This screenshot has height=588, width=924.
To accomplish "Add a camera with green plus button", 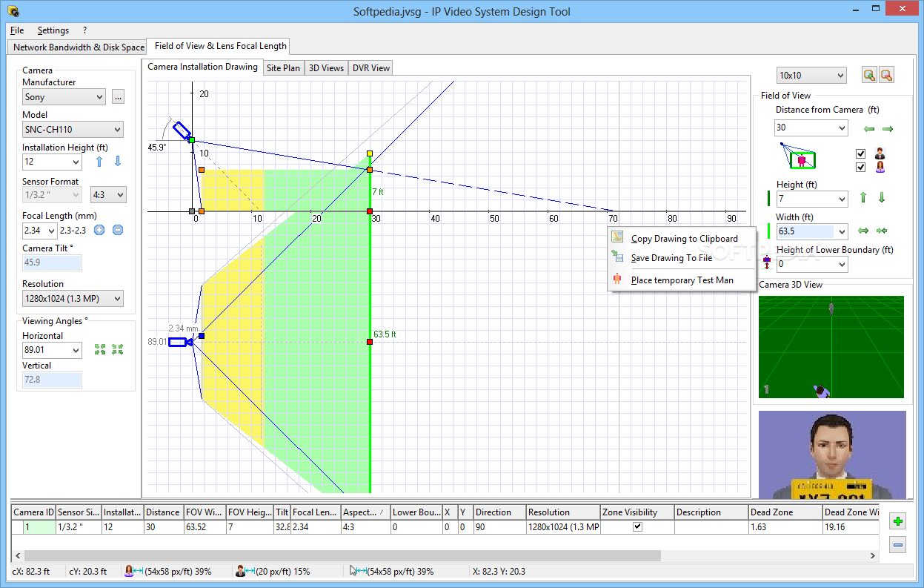I will coord(898,521).
